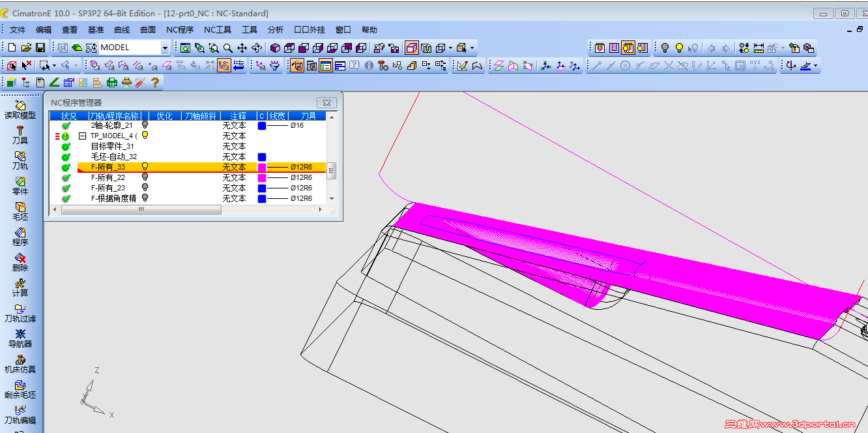Screen dimensions: 868x433
Task: Click 刀轨 (toolpath) sidebar icon
Action: click(20, 160)
